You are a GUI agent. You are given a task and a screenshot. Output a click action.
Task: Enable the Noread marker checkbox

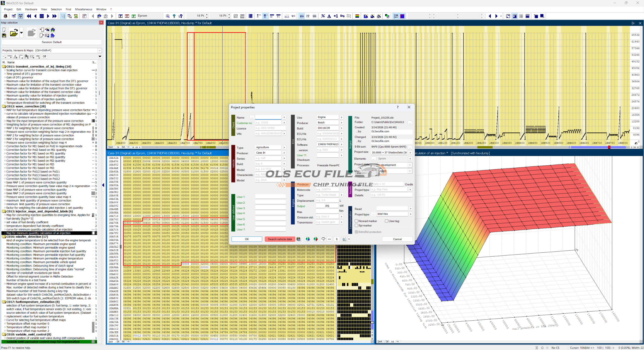pos(356,221)
